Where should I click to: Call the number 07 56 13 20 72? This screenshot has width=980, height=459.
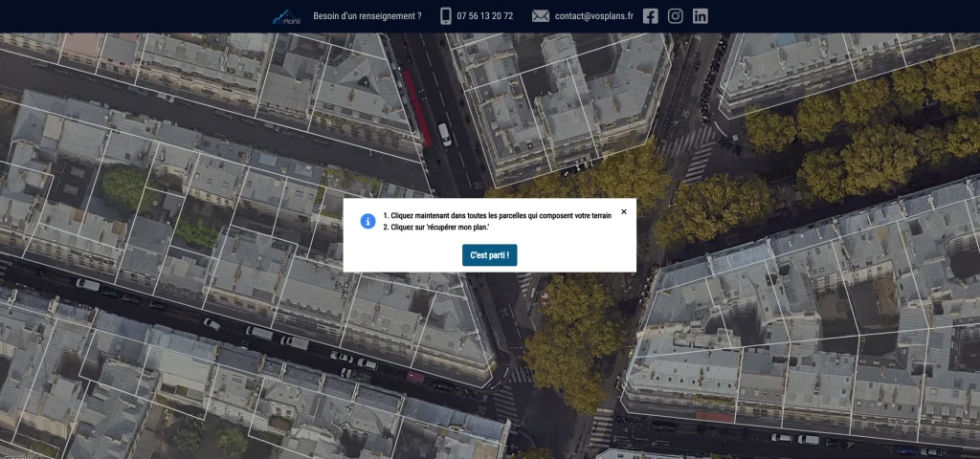pyautogui.click(x=484, y=16)
